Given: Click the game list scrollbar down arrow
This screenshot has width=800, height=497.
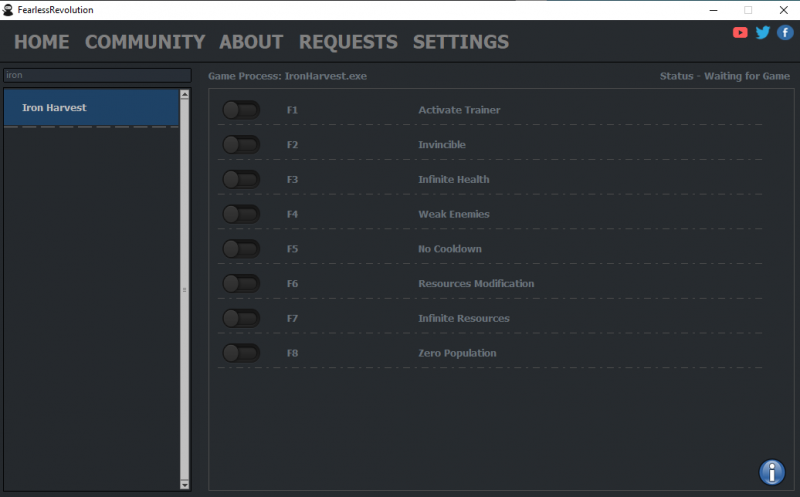Looking at the screenshot, I should 185,485.
